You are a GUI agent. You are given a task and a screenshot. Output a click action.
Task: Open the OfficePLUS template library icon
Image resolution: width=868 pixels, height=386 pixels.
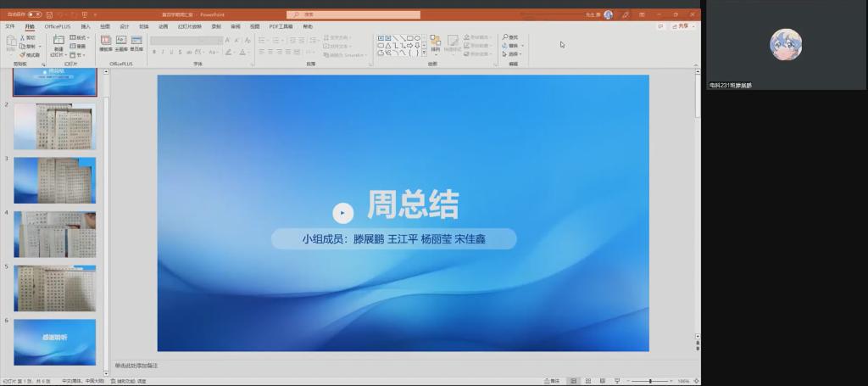106,42
